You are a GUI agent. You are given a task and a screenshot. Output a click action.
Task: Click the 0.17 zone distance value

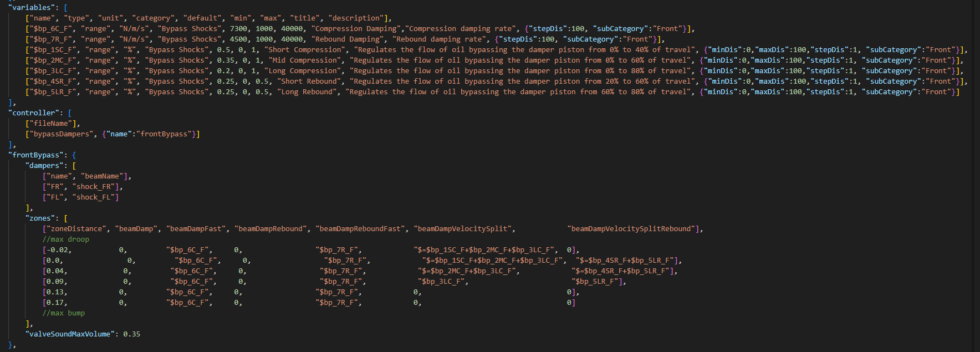(x=55, y=302)
